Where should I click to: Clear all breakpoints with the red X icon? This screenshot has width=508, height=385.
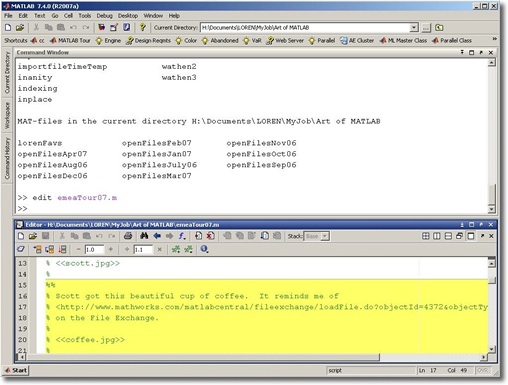(210, 236)
